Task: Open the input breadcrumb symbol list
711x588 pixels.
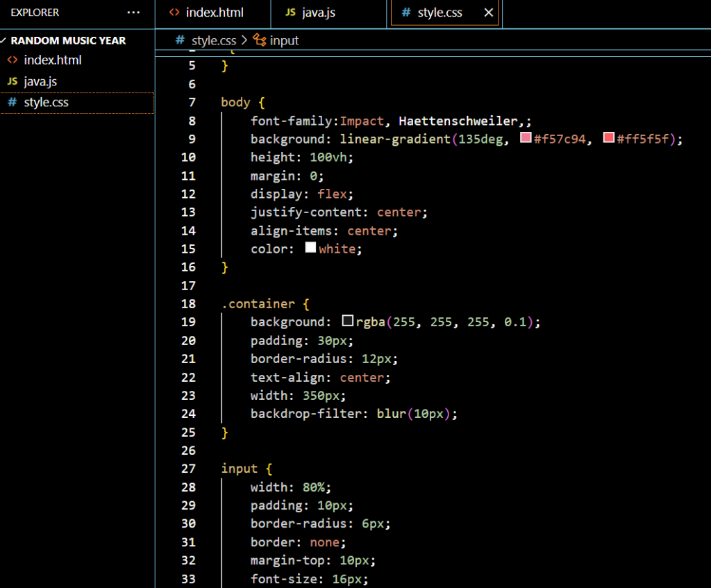Action: (284, 40)
